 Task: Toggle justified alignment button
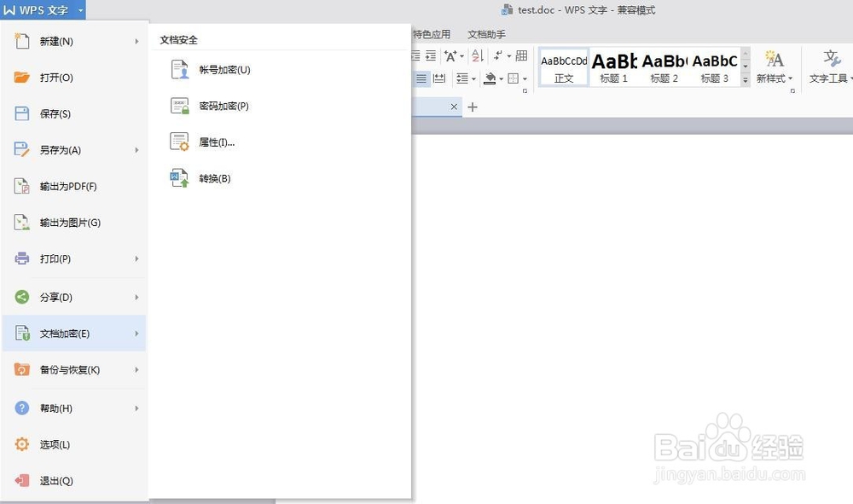[x=421, y=78]
